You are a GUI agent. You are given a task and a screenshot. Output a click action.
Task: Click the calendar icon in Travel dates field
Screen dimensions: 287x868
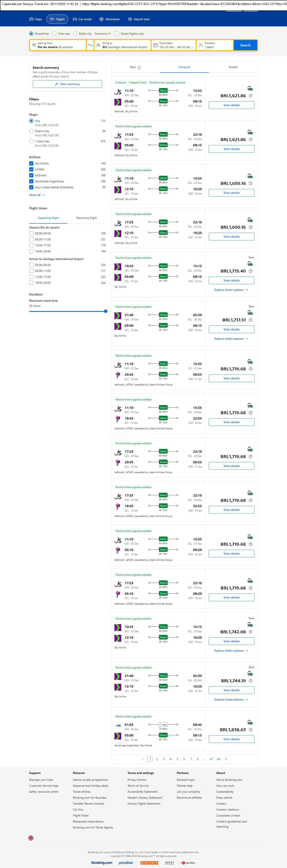tap(155, 45)
